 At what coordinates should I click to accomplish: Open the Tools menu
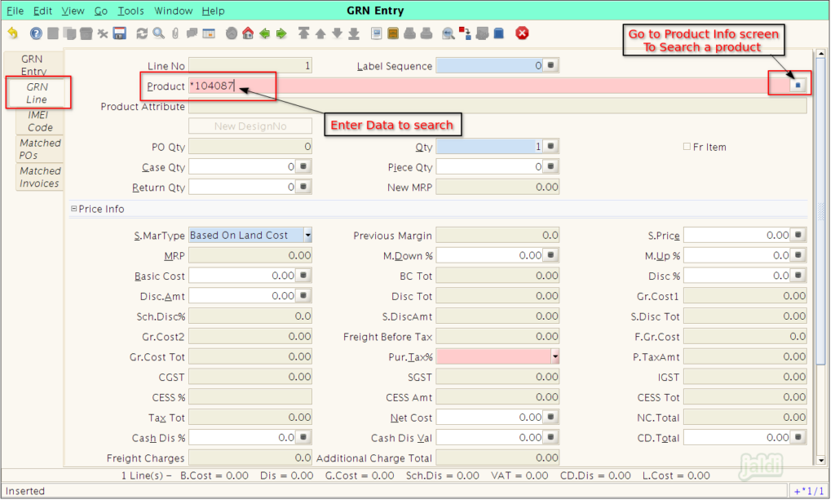point(131,11)
